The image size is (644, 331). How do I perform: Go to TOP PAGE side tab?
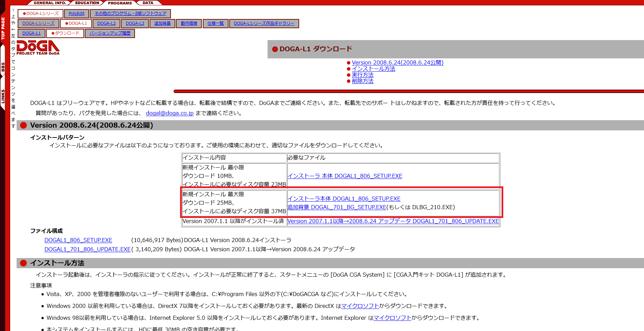click(3, 29)
